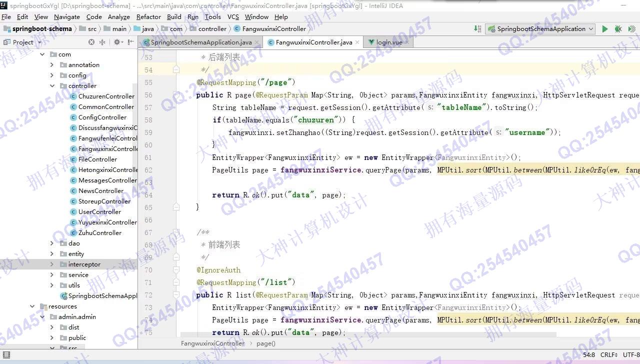The width and height of the screenshot is (640, 364).
Task: Select UserController class
Action: [x=99, y=212]
